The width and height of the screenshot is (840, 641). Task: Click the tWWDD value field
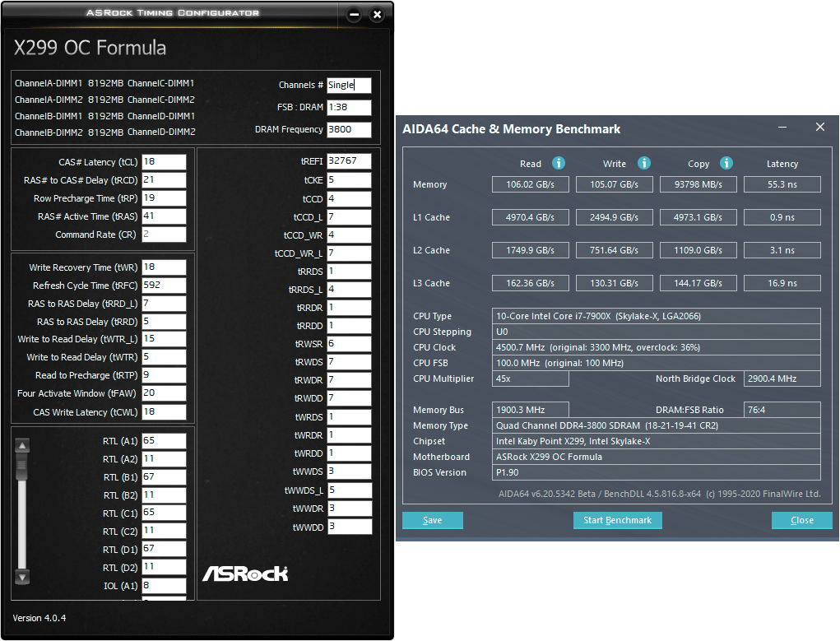coord(349,527)
